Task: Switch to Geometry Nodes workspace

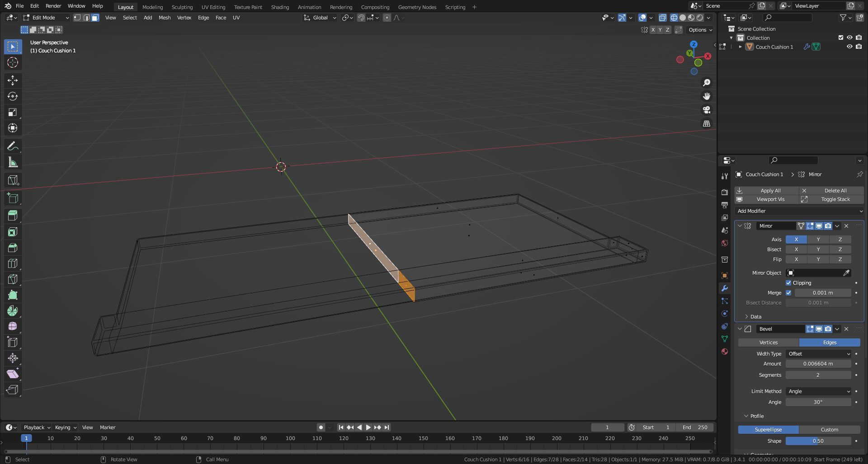Action: [x=417, y=7]
